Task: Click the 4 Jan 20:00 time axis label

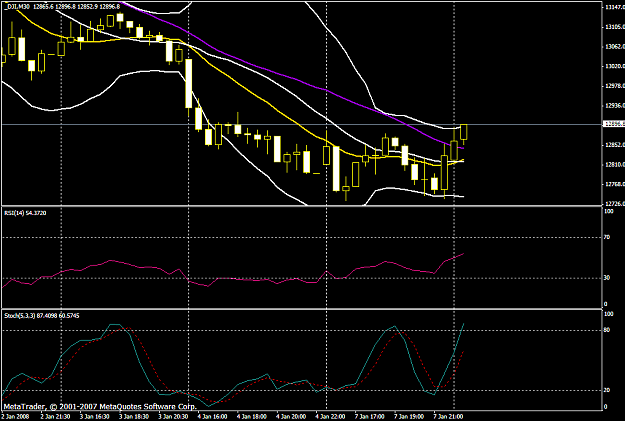Action: click(291, 417)
